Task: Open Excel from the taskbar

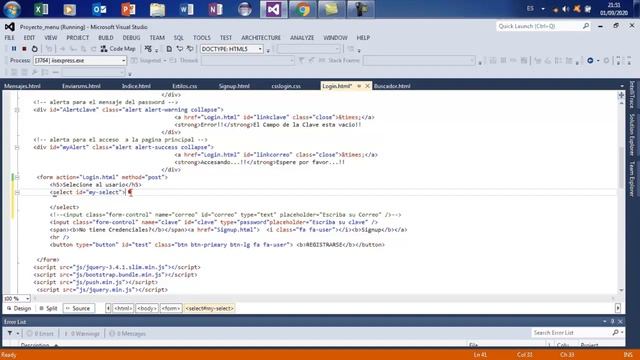Action: tap(40, 9)
